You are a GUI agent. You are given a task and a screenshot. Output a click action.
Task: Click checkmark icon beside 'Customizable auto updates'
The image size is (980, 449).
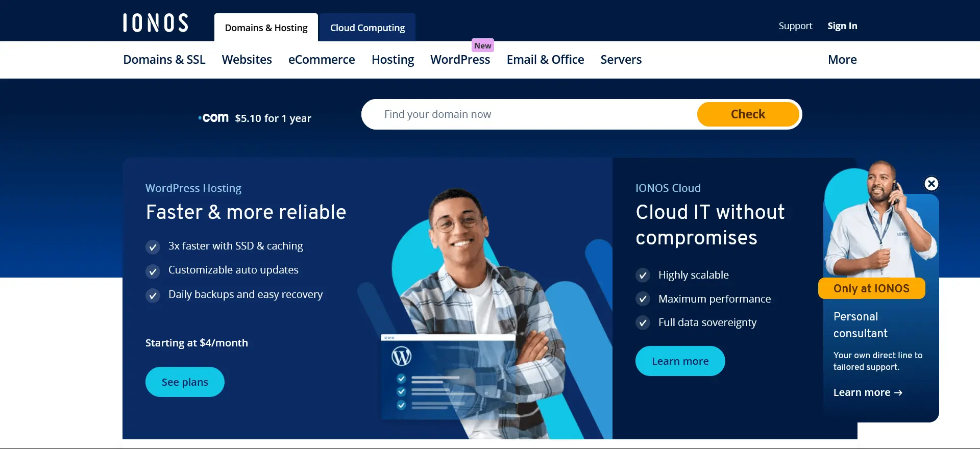(x=153, y=271)
